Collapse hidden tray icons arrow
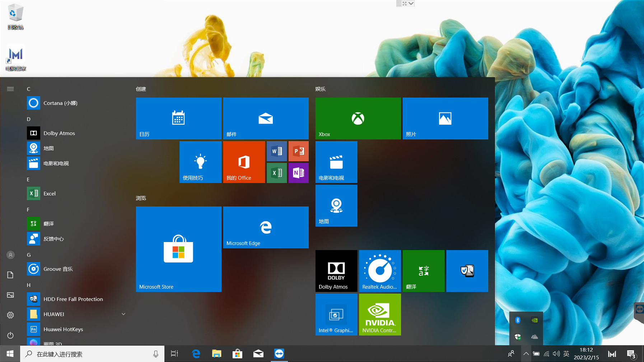 (526, 354)
